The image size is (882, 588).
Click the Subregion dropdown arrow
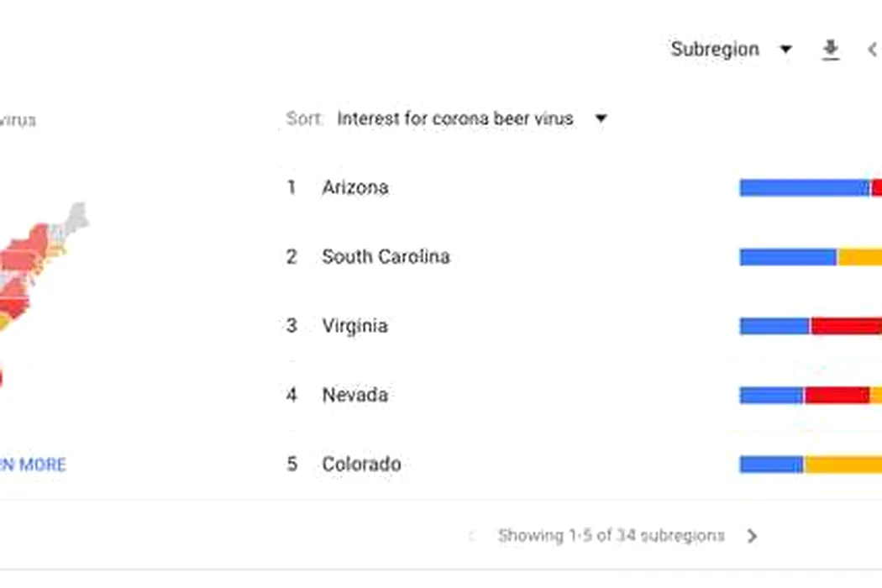[x=785, y=50]
